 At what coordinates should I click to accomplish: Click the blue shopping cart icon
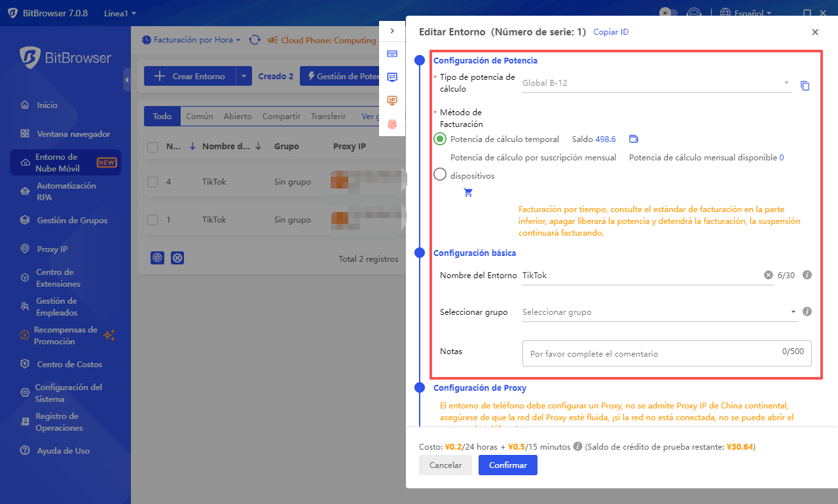tap(468, 192)
